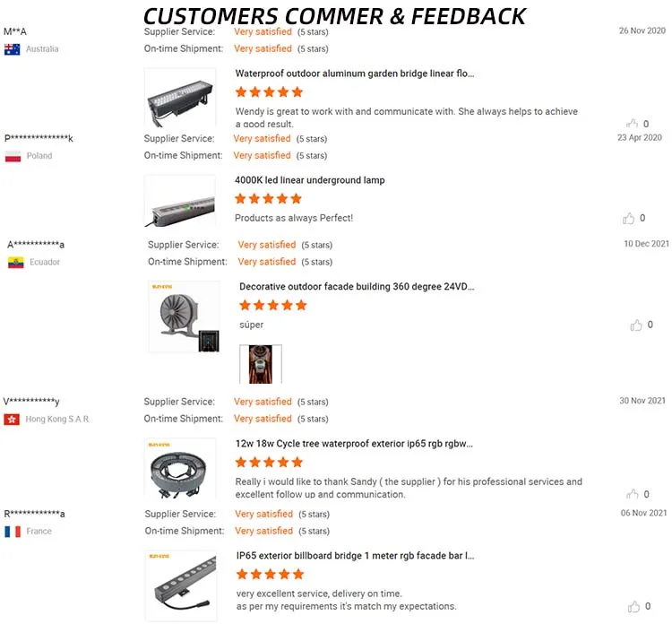View the ring tree light product thumbnail
672x624 pixels.
click(x=180, y=468)
